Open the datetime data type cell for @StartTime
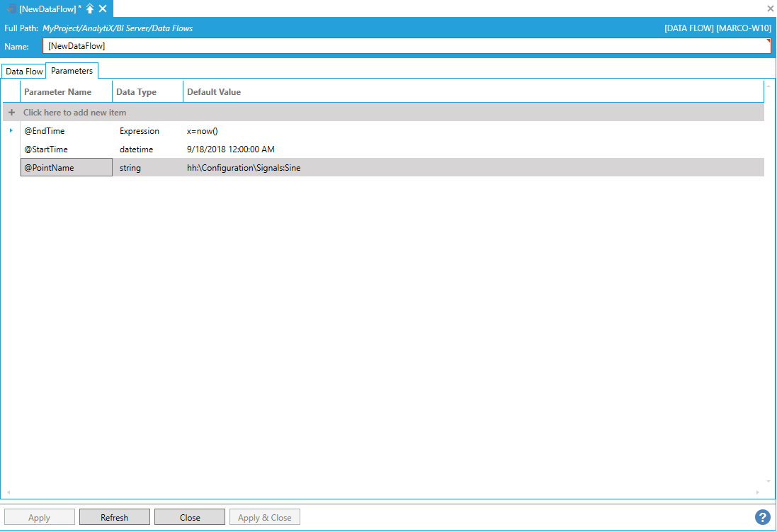 click(x=136, y=149)
